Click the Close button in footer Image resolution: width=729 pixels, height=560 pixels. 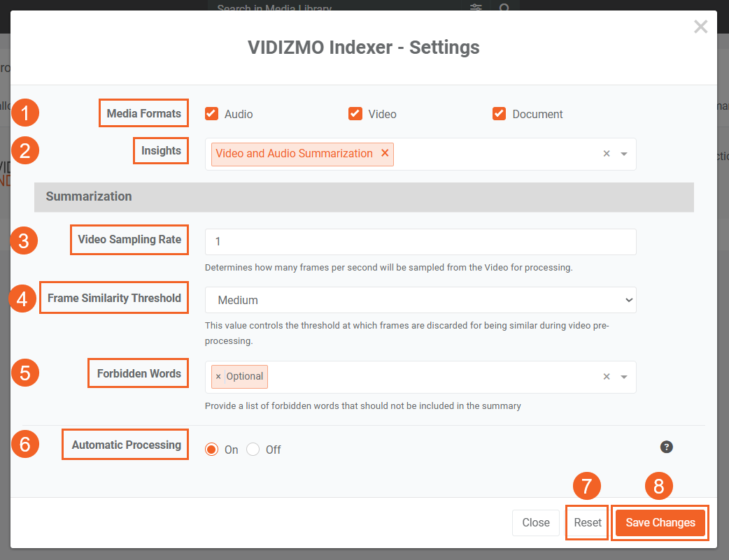coord(536,523)
